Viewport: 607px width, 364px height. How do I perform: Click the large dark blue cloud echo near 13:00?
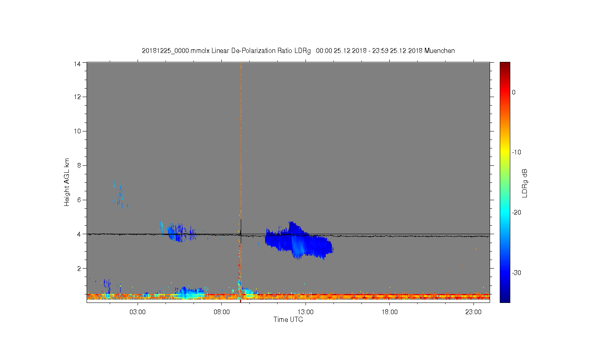pos(299,241)
